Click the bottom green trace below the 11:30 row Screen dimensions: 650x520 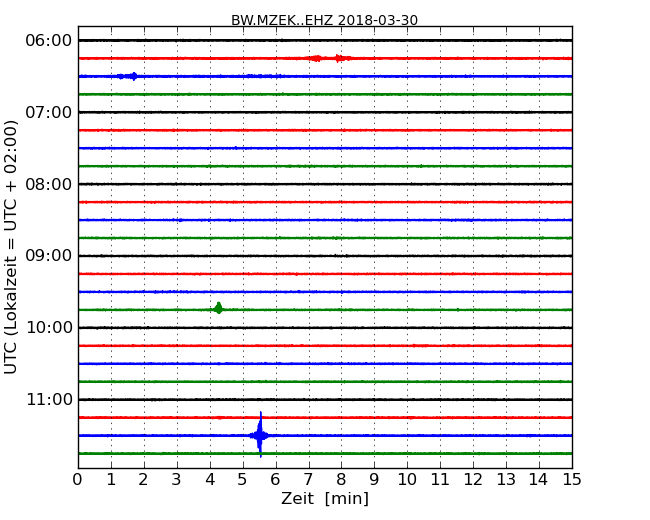pos(400,453)
